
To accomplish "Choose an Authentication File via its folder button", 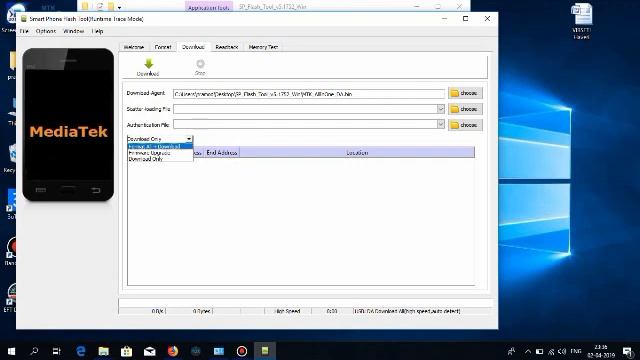I will coord(465,125).
